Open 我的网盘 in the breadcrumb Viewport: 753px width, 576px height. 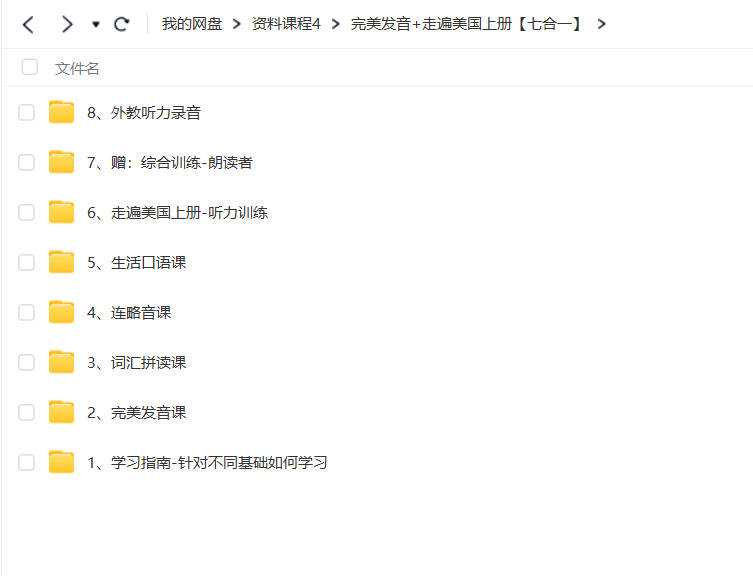(x=192, y=24)
